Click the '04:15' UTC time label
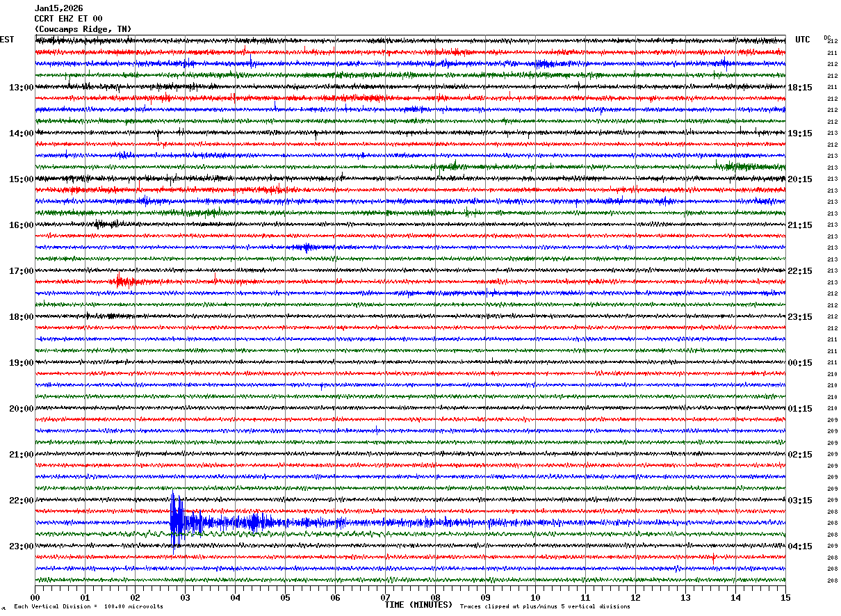 click(800, 546)
